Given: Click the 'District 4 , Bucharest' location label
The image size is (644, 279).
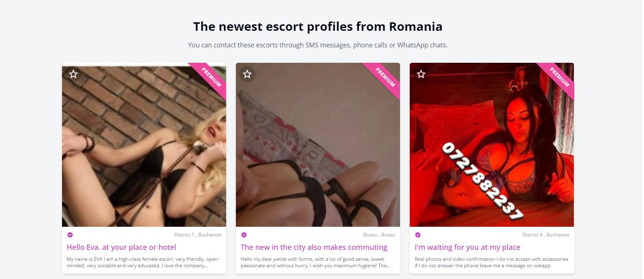Looking at the screenshot, I should (x=546, y=235).
